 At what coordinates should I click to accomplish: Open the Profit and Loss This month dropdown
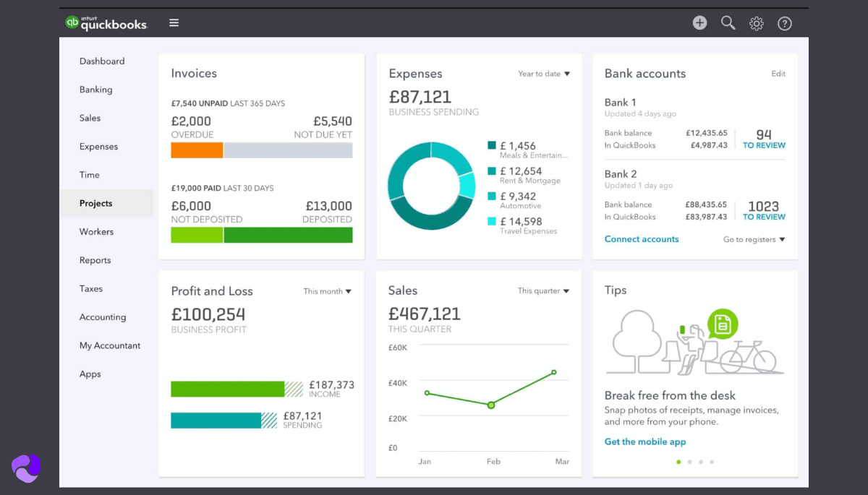tap(327, 291)
